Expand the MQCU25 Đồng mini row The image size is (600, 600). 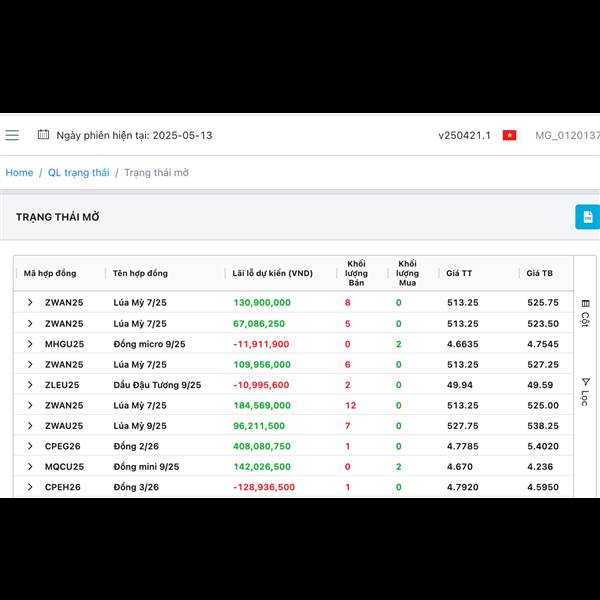pos(30,466)
